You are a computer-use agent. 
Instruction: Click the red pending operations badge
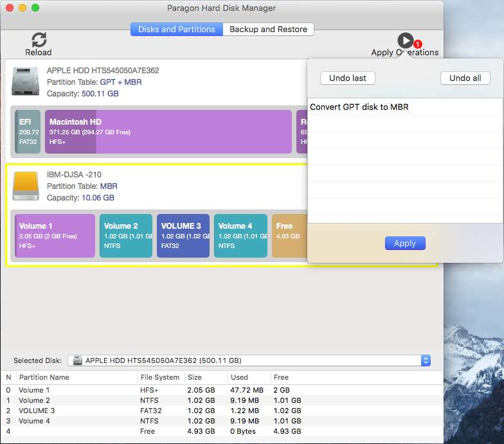418,44
